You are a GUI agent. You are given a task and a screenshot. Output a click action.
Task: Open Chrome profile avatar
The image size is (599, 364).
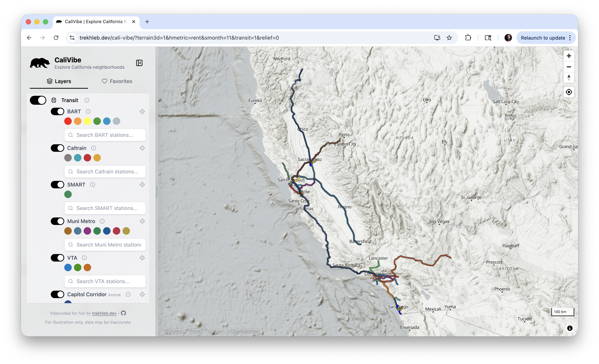coord(508,38)
